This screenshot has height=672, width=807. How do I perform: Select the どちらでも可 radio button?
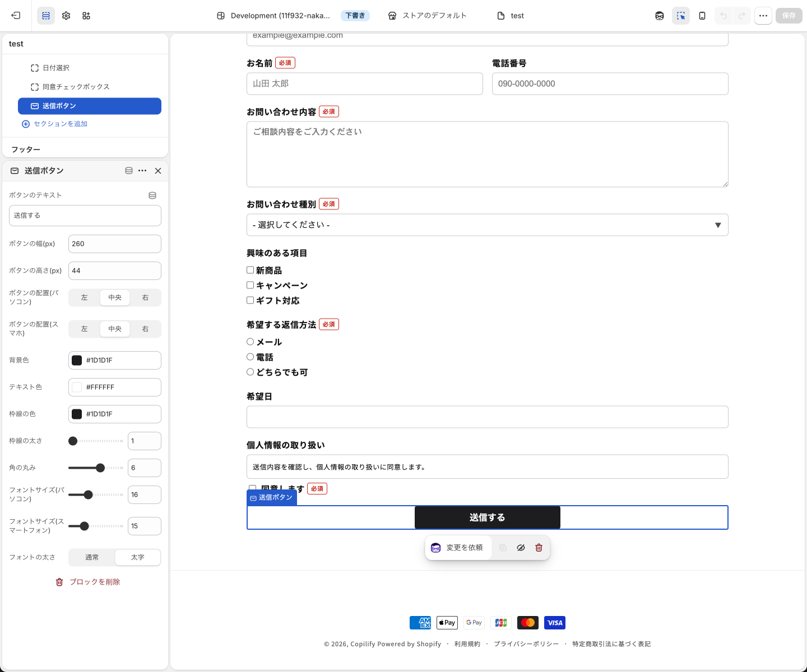coord(250,372)
